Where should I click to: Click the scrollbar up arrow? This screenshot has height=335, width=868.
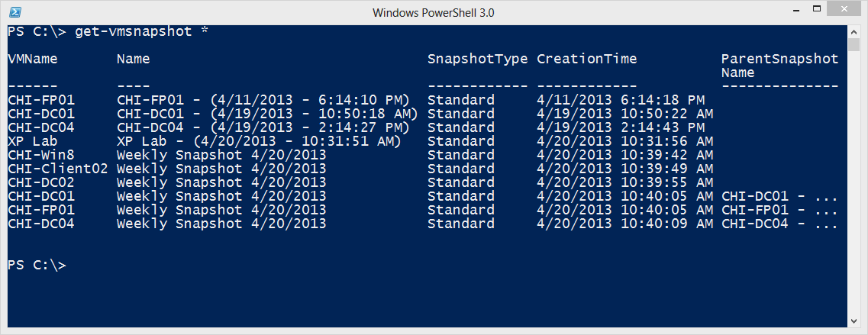[854, 31]
